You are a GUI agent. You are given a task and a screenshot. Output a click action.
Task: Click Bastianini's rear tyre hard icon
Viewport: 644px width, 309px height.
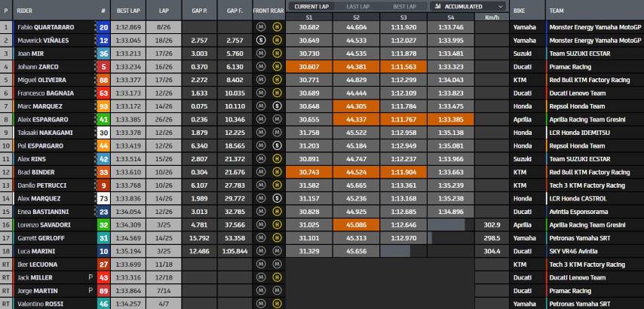point(277,211)
